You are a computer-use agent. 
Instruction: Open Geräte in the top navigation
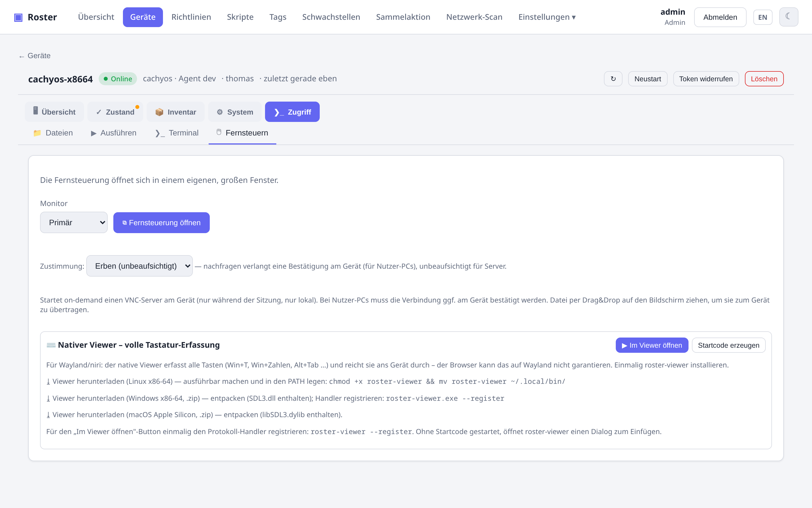click(143, 17)
